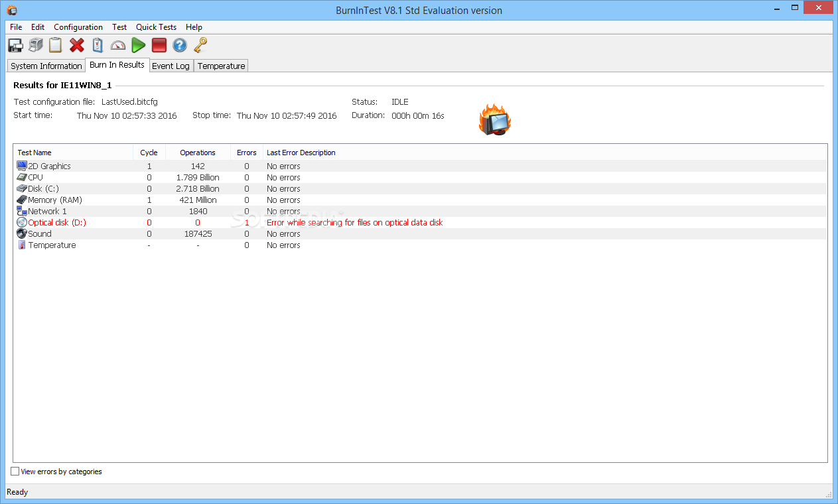Select the 2D Graphics row name

(49, 166)
